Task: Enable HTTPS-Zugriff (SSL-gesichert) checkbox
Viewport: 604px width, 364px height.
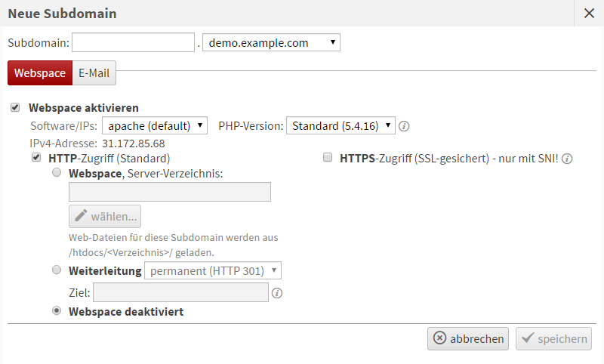Action: coord(328,159)
